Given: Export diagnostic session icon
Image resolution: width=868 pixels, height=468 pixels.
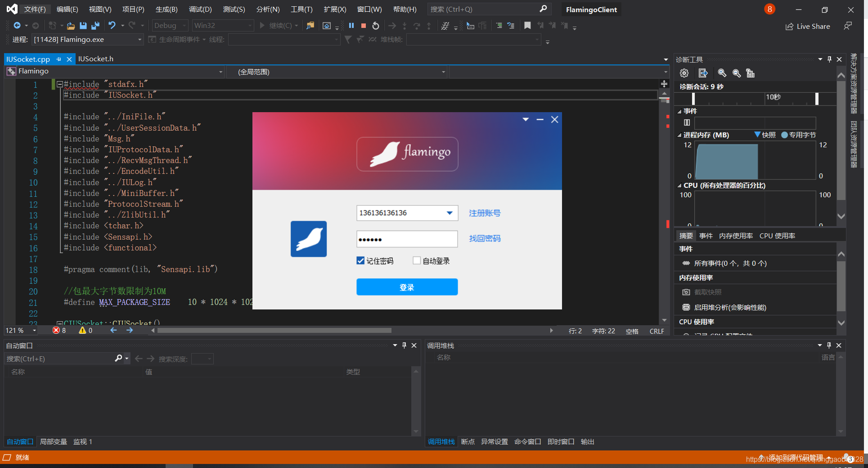Looking at the screenshot, I should click(x=703, y=73).
